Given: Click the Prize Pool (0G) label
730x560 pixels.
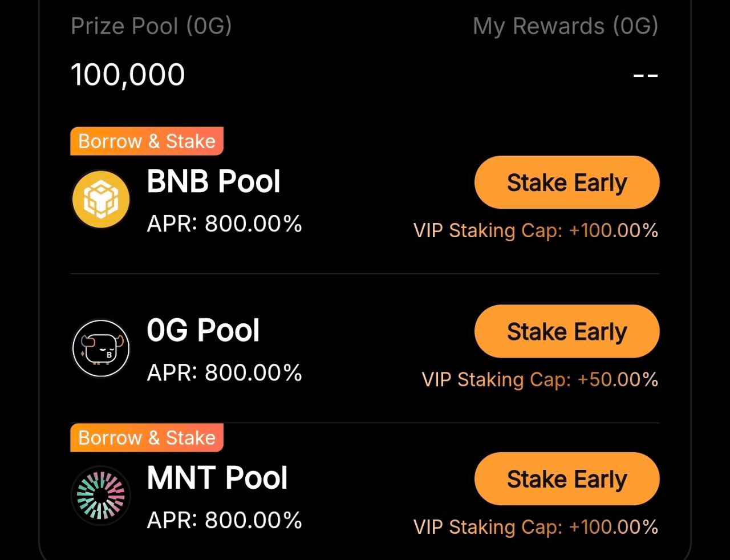Looking at the screenshot, I should pos(151,26).
